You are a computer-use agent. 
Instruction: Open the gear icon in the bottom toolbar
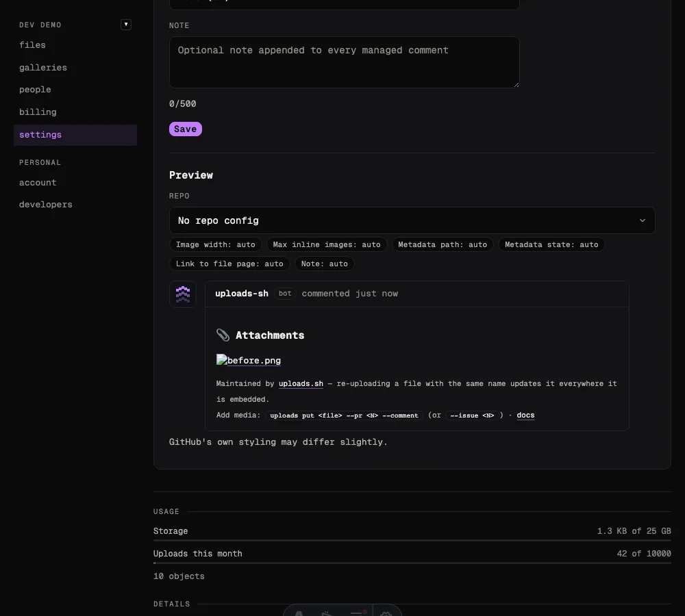coord(386,613)
